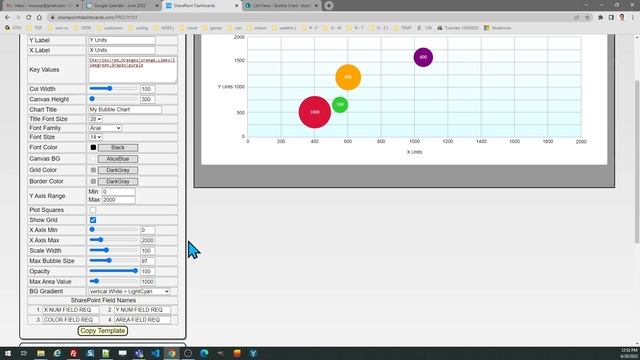Viewport: 640px width, 360px height.
Task: Click the Max Area Value slider
Action: (x=113, y=281)
